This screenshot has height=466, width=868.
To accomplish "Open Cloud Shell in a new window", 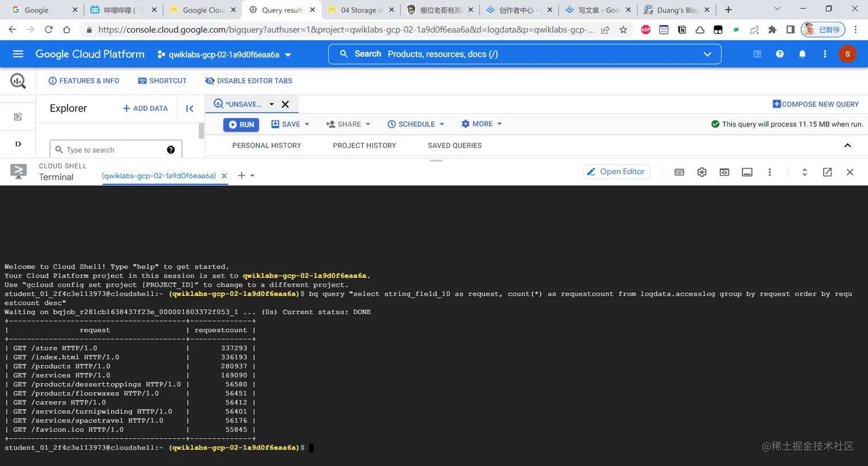I will tap(827, 172).
